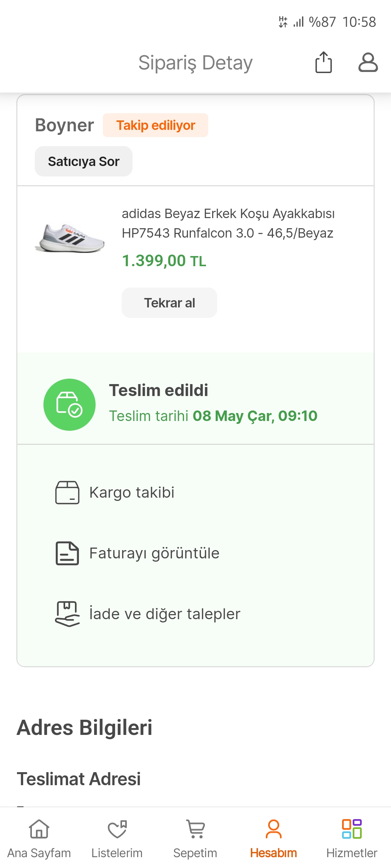
Task: Open the adidas Runfalcon product title
Action: (228, 223)
